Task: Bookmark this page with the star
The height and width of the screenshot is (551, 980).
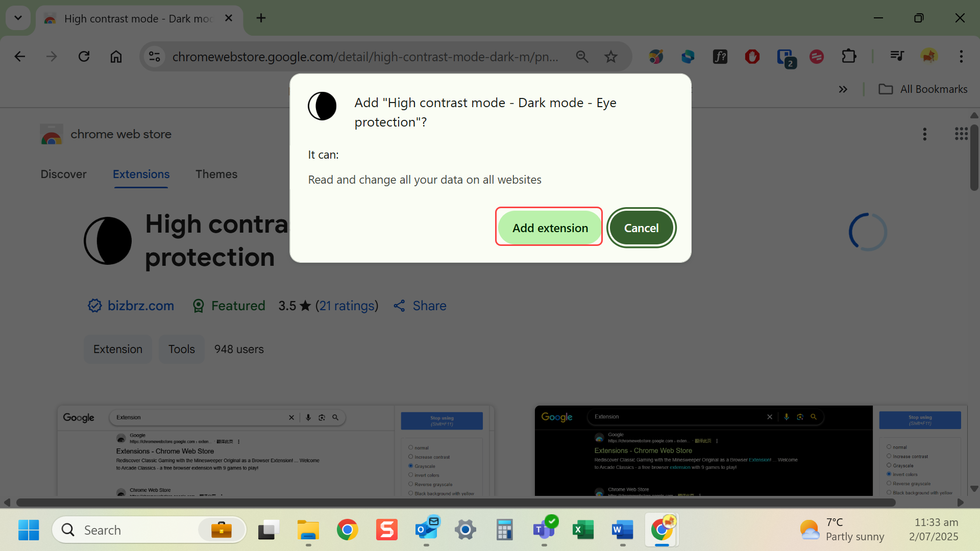Action: pos(611,57)
